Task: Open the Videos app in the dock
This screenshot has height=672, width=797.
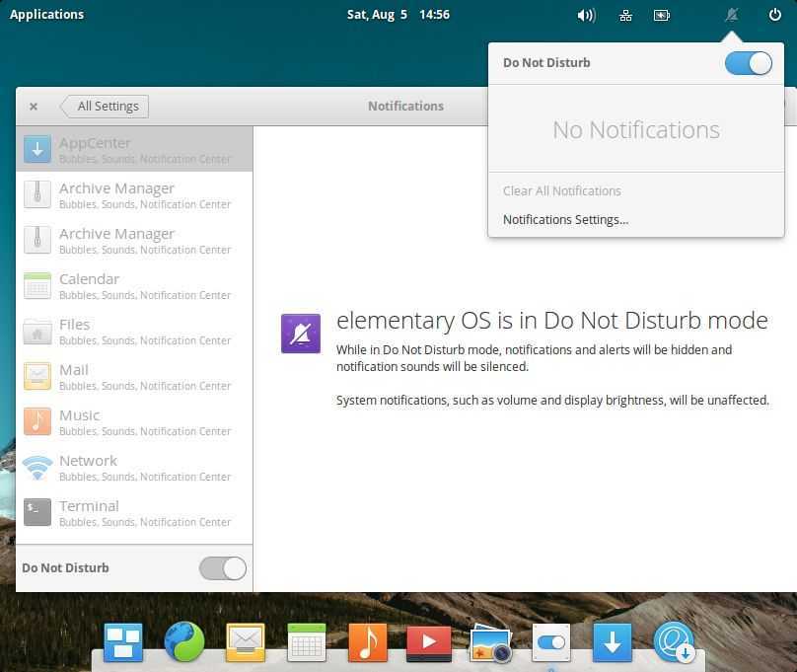Action: tap(428, 642)
